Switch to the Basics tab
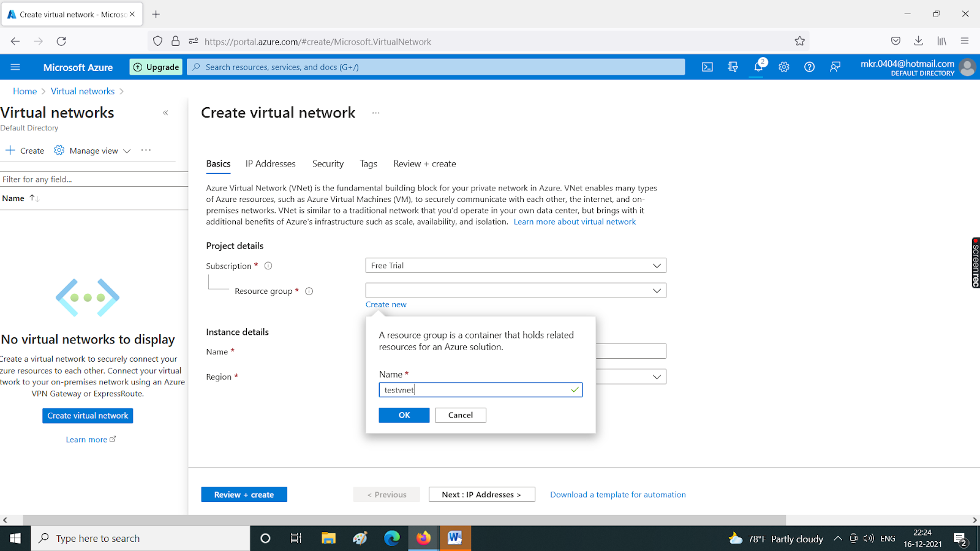 tap(218, 164)
